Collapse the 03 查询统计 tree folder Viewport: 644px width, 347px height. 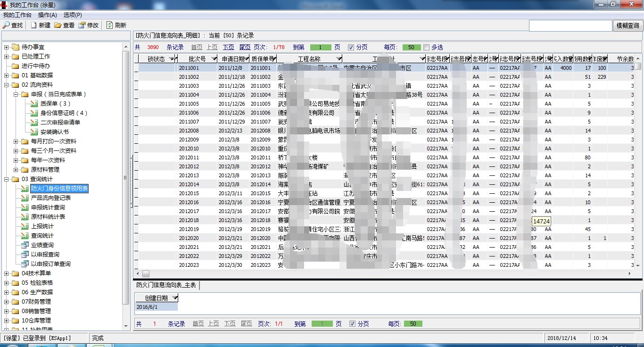6,179
